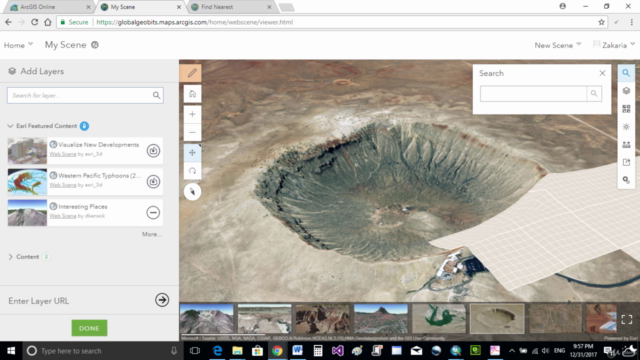The width and height of the screenshot is (640, 360).
Task: Open Web Scene link under Western Pacific Typhoons
Action: [63, 185]
